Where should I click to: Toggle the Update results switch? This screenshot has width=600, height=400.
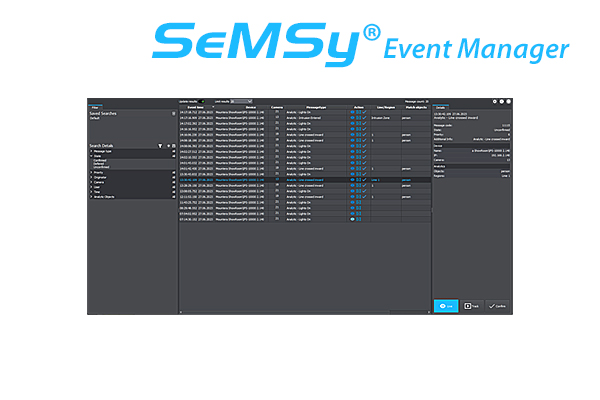[x=202, y=101]
